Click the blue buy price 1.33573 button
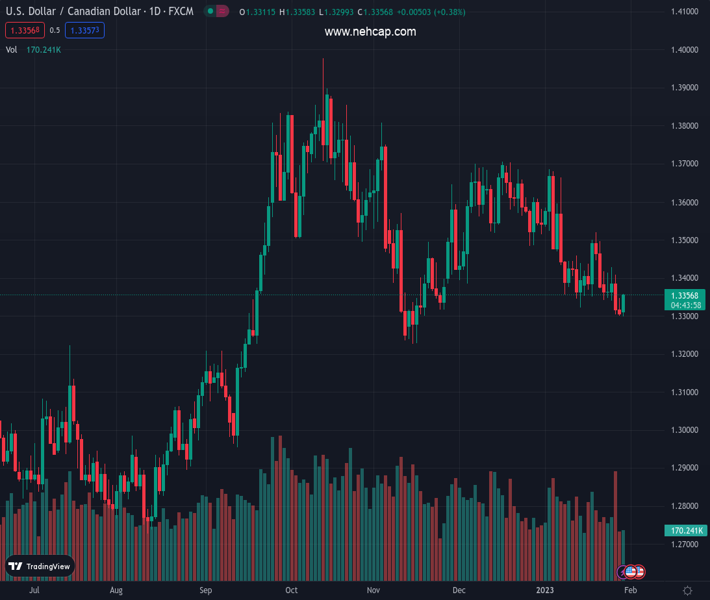This screenshot has width=710, height=600. pyautogui.click(x=85, y=31)
